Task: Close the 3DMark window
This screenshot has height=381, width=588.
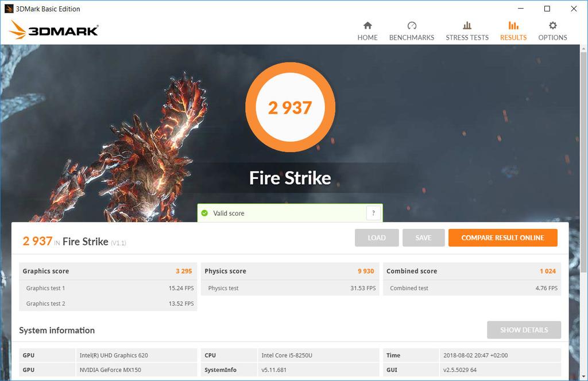Action: pyautogui.click(x=574, y=9)
